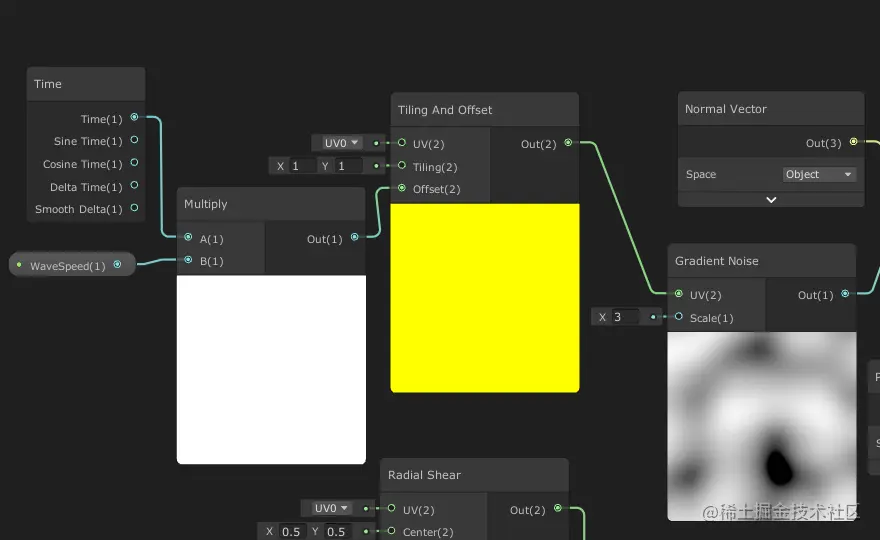The height and width of the screenshot is (540, 880).
Task: Click the Time(1) output port on Time node
Action: 134,117
